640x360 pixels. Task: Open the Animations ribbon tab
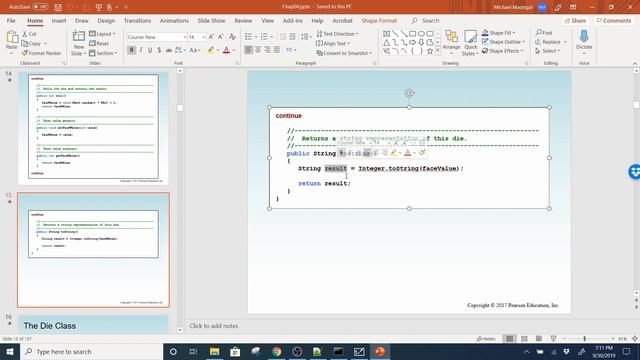pyautogui.click(x=174, y=21)
